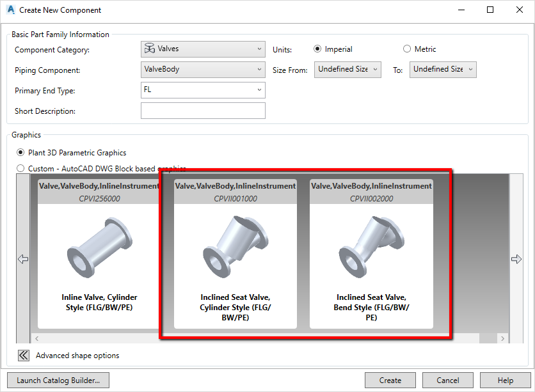This screenshot has height=392, width=535.
Task: Choose Plant 3D Parametric Graphics option
Action: [x=20, y=152]
